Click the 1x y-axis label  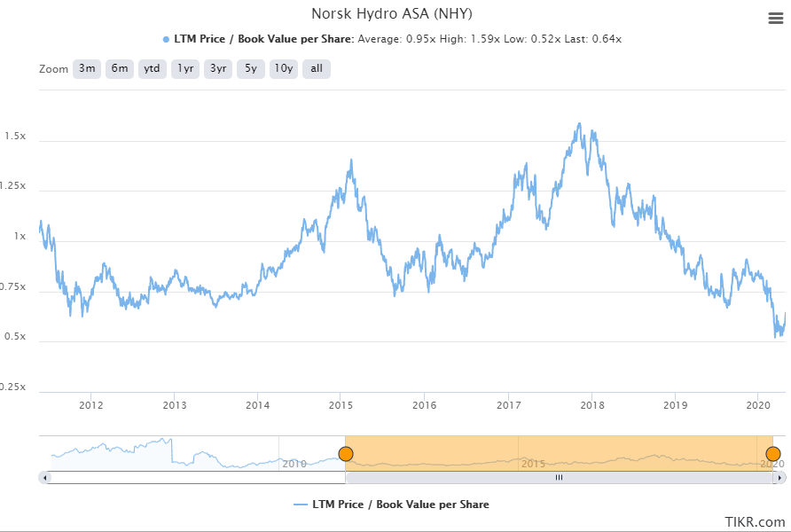(x=20, y=237)
